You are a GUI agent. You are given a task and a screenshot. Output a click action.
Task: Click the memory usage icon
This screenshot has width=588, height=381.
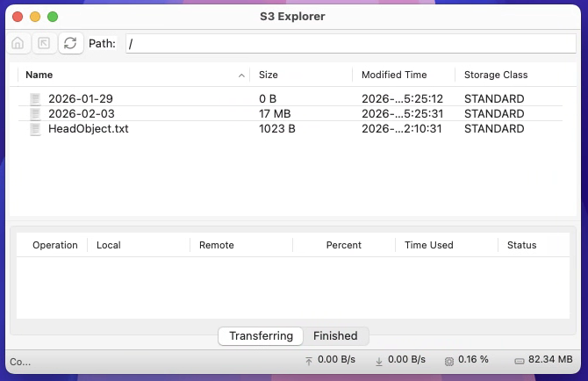click(x=520, y=361)
